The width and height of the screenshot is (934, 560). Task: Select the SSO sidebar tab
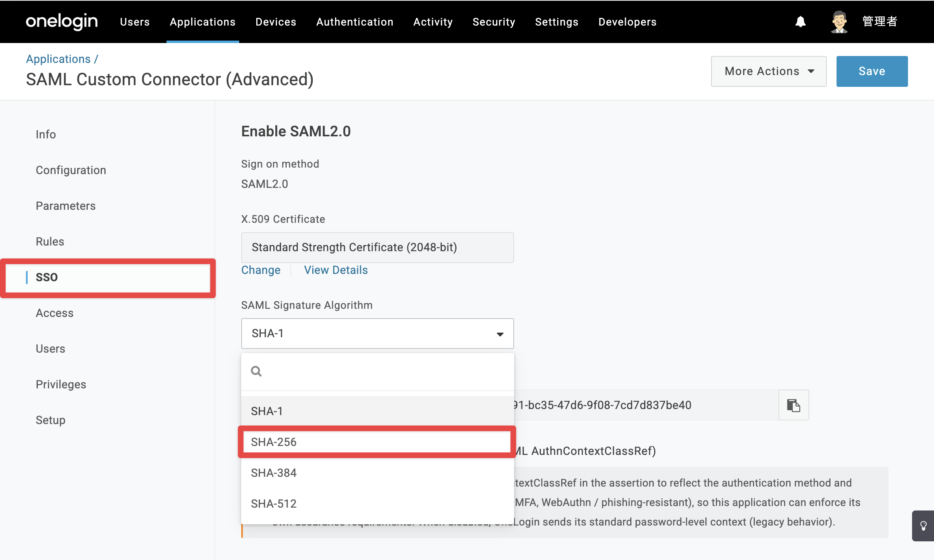(108, 278)
